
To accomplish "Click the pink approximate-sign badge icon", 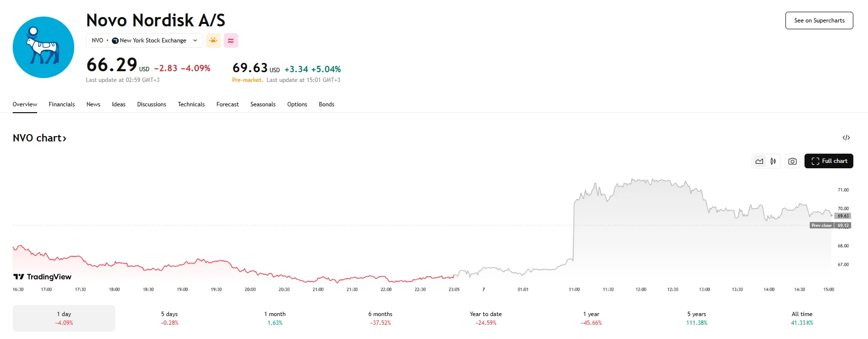I will pyautogui.click(x=231, y=40).
